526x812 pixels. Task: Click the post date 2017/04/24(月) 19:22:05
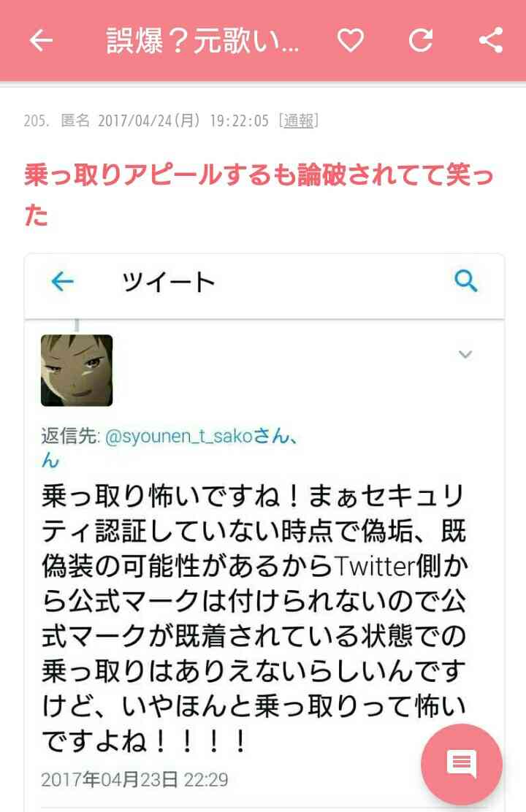click(183, 120)
